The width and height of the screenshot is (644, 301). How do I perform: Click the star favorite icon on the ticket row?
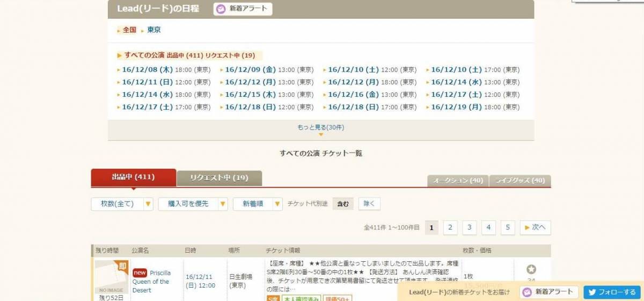click(x=531, y=270)
